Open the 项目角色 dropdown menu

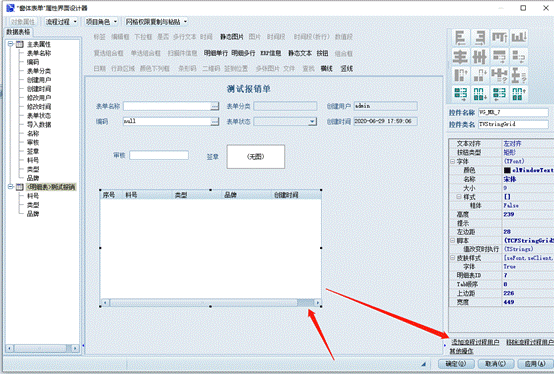101,22
